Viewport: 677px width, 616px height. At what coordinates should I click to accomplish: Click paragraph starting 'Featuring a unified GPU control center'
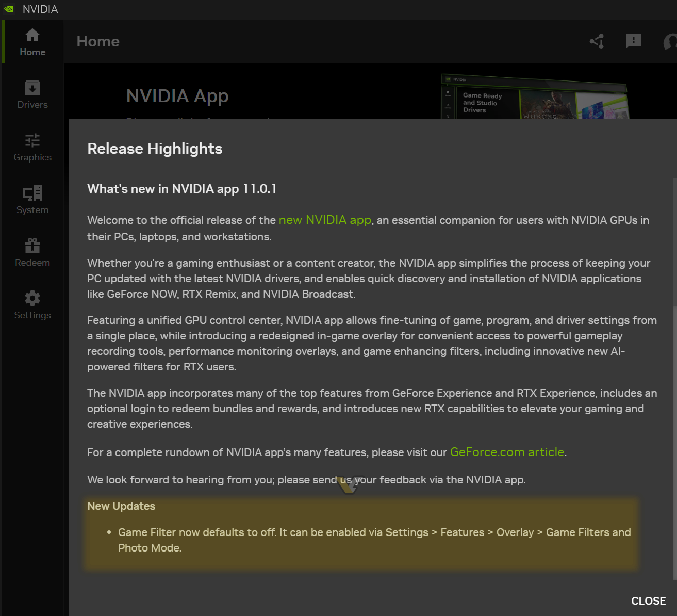[372, 344]
